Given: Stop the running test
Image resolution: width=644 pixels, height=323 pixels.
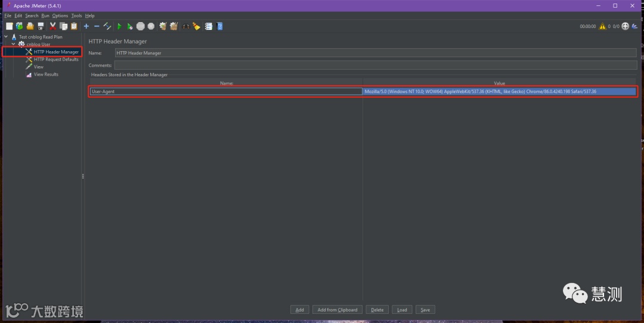Looking at the screenshot, I should 141,26.
